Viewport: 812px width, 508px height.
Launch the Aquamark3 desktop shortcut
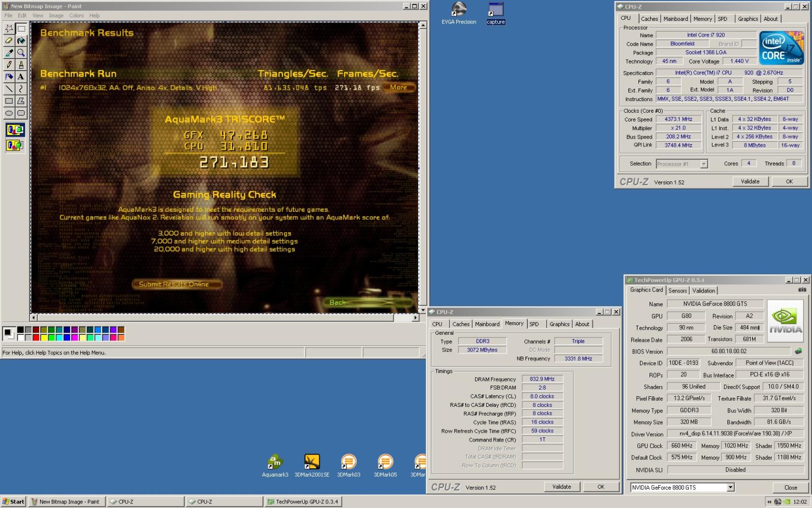point(275,465)
